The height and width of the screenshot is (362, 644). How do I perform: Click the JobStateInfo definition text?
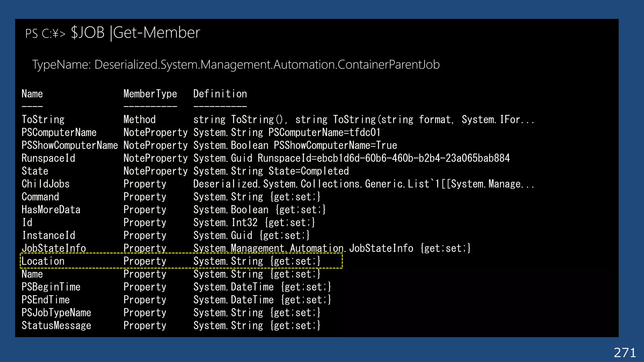[x=332, y=248]
